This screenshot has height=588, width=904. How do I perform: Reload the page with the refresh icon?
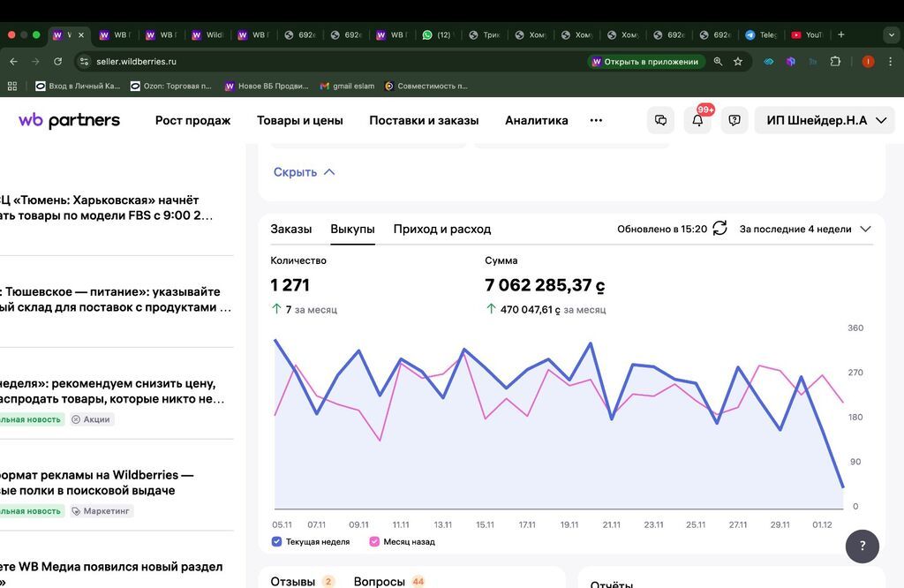click(57, 62)
